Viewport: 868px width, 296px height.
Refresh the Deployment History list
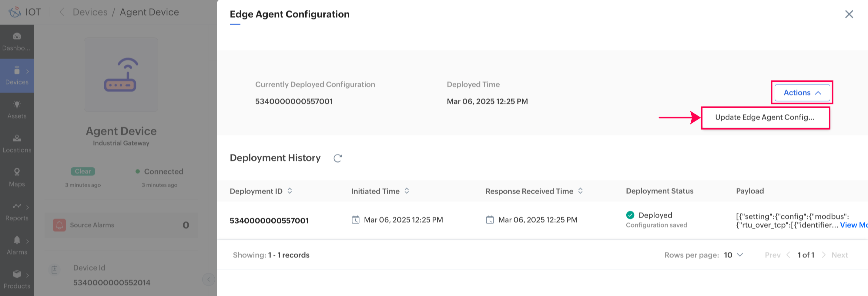point(338,158)
